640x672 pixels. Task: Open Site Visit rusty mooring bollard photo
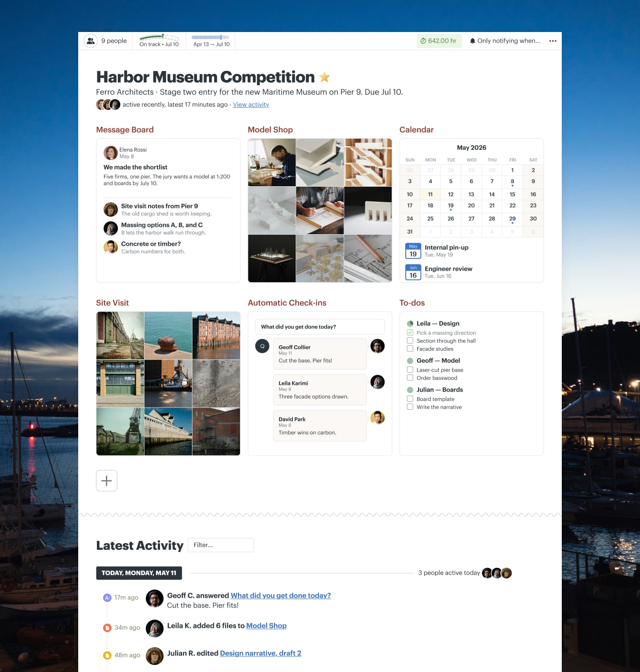168,336
